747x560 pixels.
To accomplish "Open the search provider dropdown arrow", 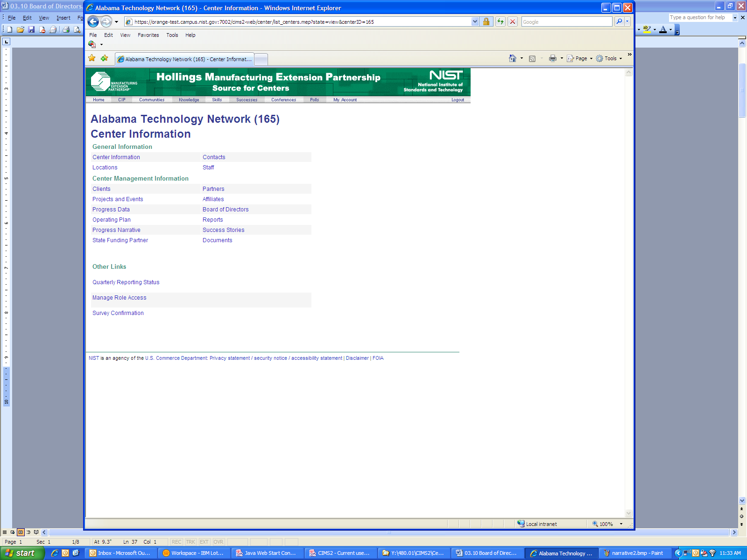I will (x=627, y=21).
